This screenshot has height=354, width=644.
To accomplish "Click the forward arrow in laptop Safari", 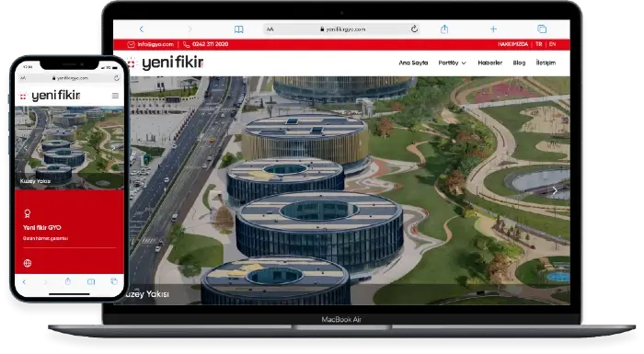I will [190, 29].
